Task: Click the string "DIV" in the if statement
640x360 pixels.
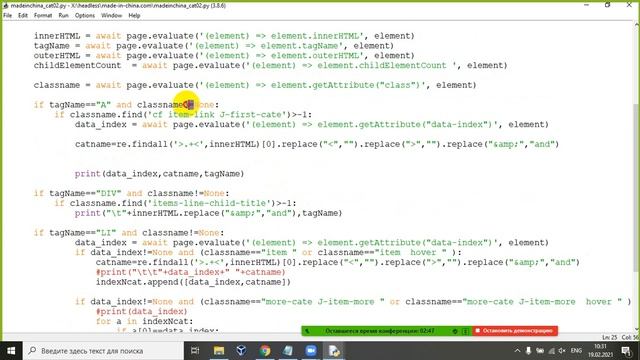Action: pos(109,193)
